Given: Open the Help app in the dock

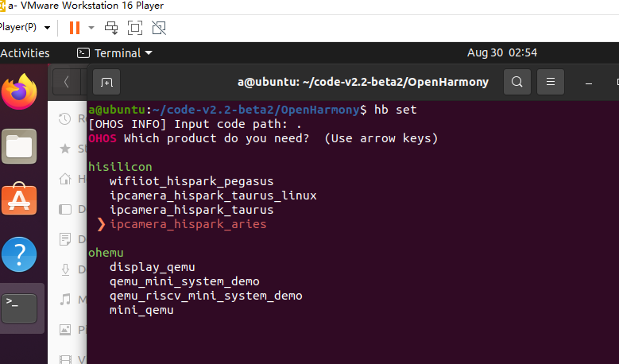Looking at the screenshot, I should (x=19, y=254).
